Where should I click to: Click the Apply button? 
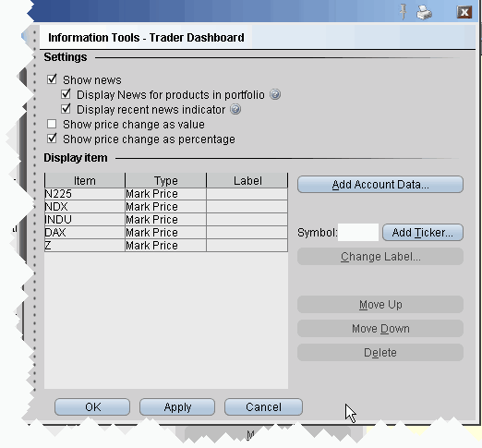pos(177,407)
